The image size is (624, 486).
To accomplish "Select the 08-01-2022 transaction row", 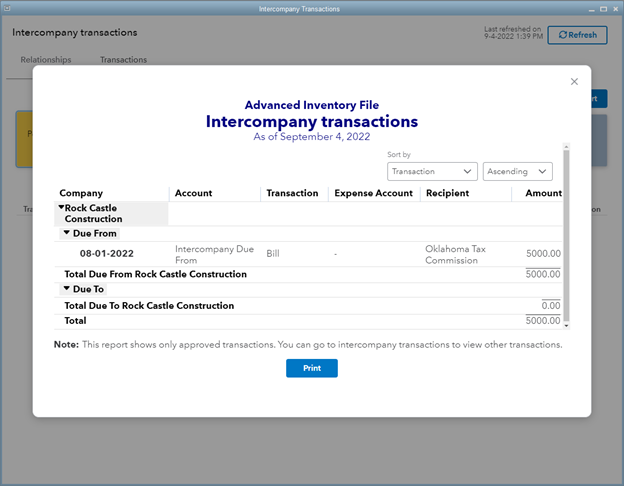I will pyautogui.click(x=107, y=254).
